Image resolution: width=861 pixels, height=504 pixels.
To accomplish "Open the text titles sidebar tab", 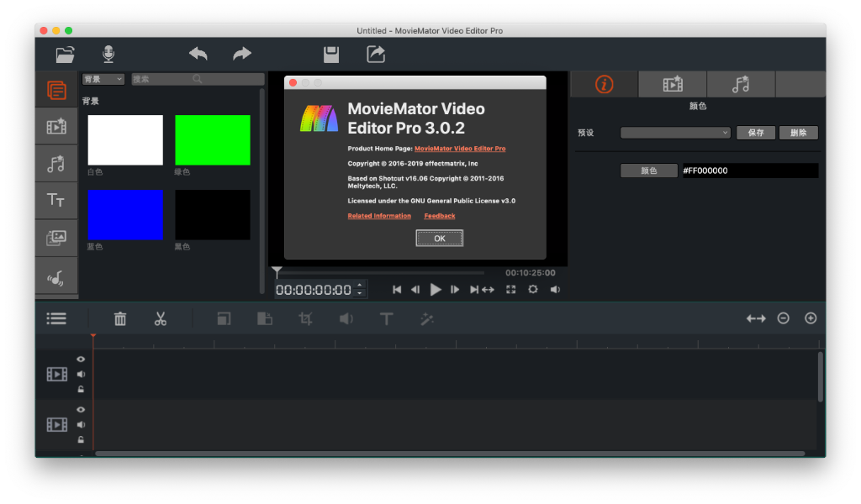I will [x=56, y=200].
